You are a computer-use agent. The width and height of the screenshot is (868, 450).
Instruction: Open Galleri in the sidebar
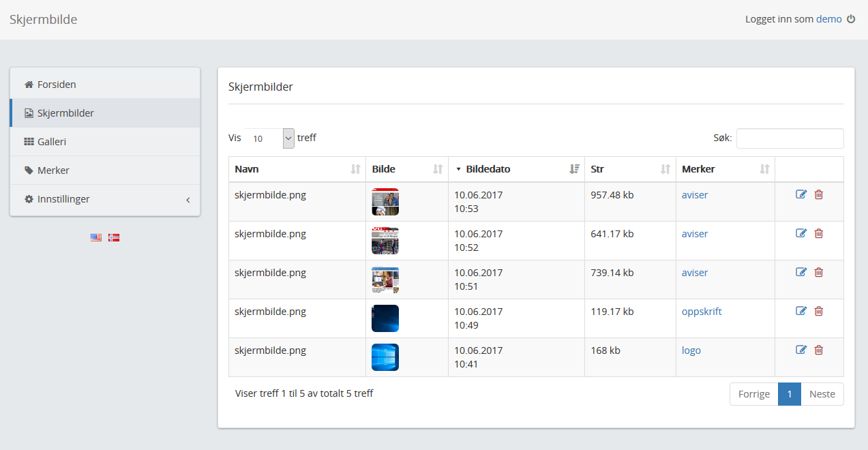tap(52, 142)
